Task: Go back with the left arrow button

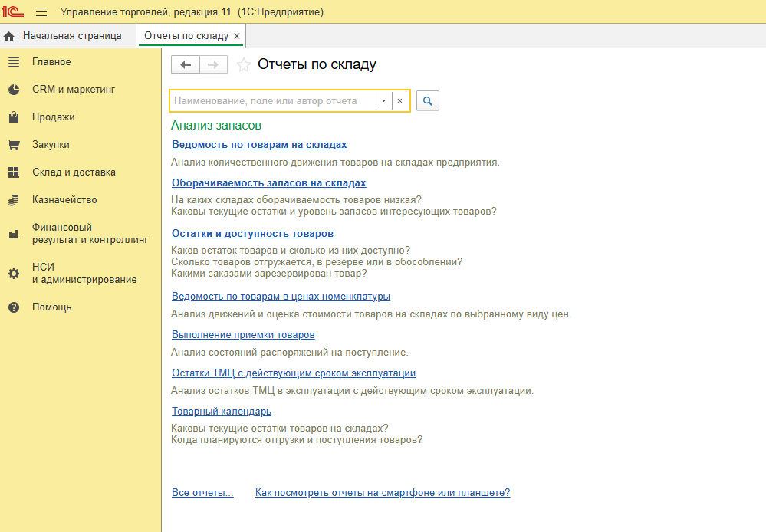Action: coord(185,65)
